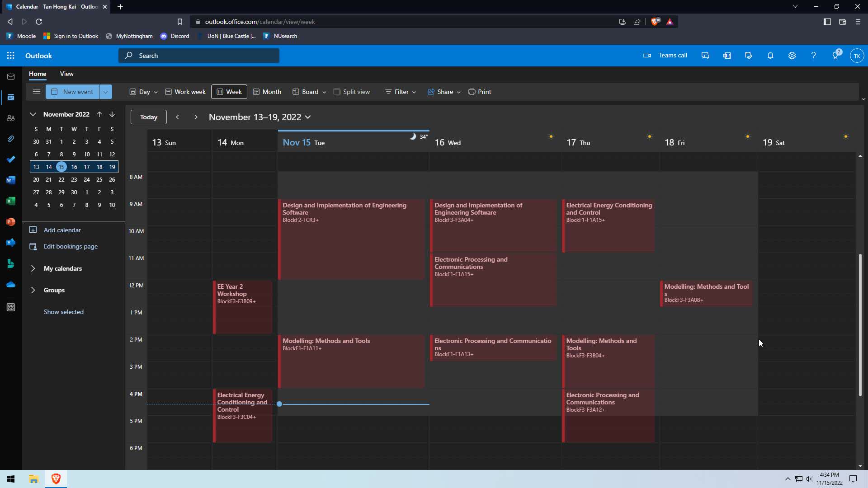868x488 pixels.
Task: Enable Split view mode
Action: coord(352,91)
